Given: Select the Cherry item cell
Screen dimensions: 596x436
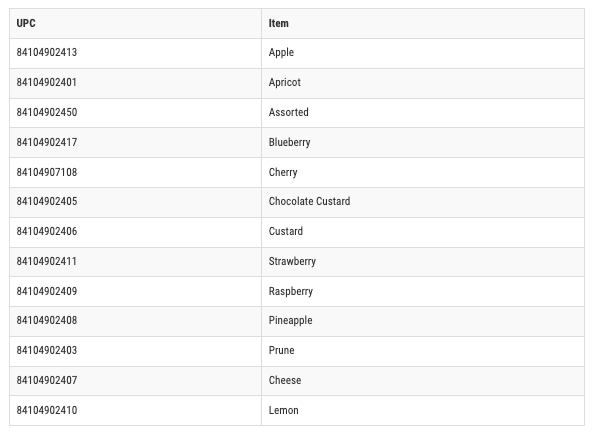Looking at the screenshot, I should (x=423, y=173).
